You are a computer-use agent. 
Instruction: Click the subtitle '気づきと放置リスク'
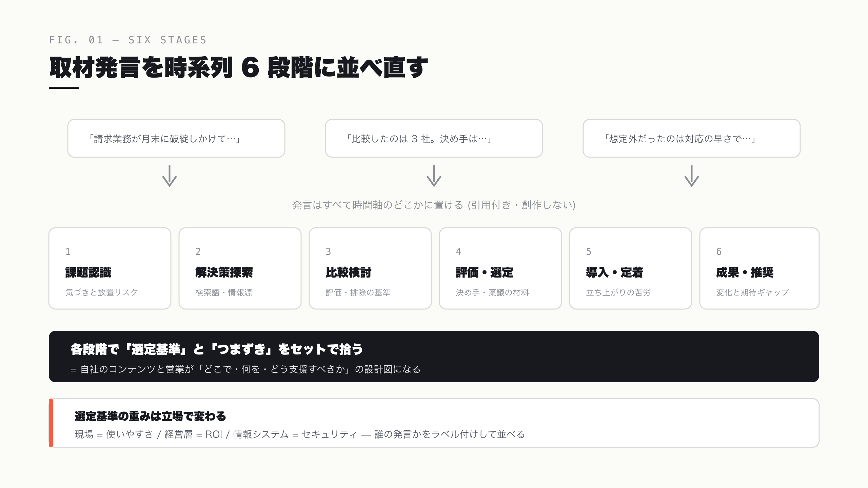pos(101,292)
